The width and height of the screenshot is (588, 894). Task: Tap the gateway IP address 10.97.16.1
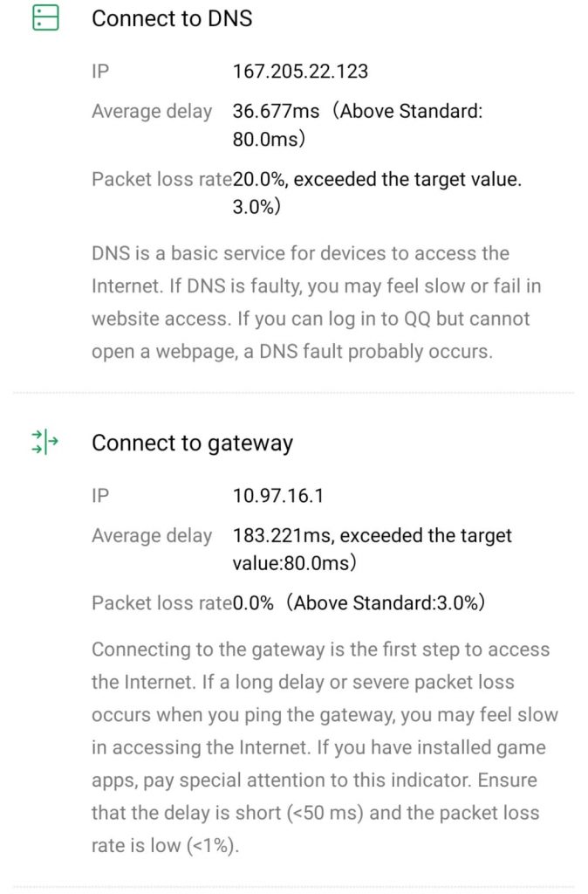(x=278, y=496)
